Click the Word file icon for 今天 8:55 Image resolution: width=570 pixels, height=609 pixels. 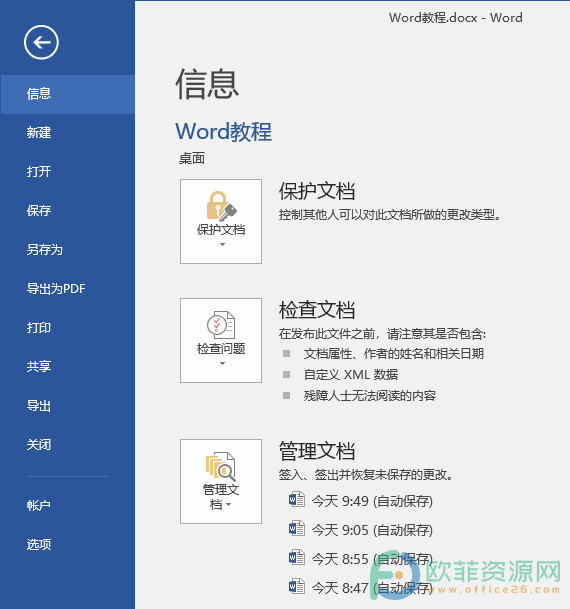(296, 558)
